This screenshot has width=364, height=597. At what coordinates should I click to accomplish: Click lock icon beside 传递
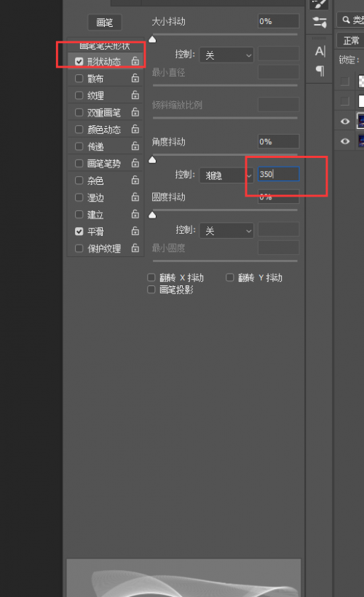point(135,146)
